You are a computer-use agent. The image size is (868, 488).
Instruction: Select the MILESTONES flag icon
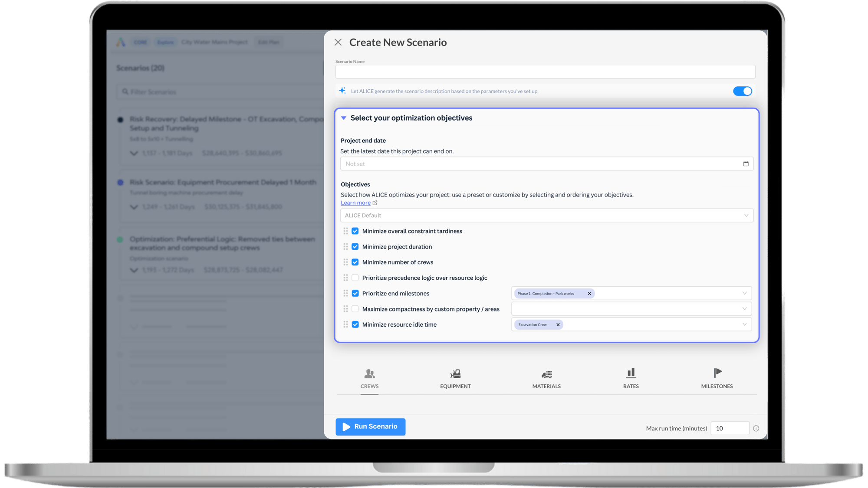point(717,372)
